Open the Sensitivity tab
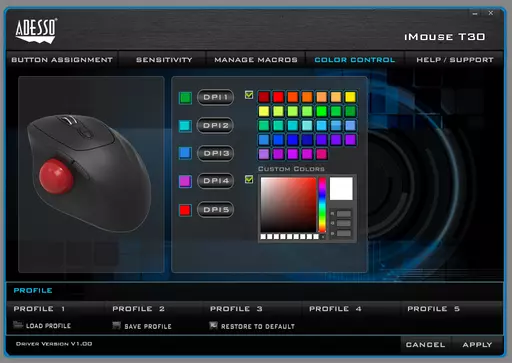This screenshot has height=363, width=512. click(164, 60)
